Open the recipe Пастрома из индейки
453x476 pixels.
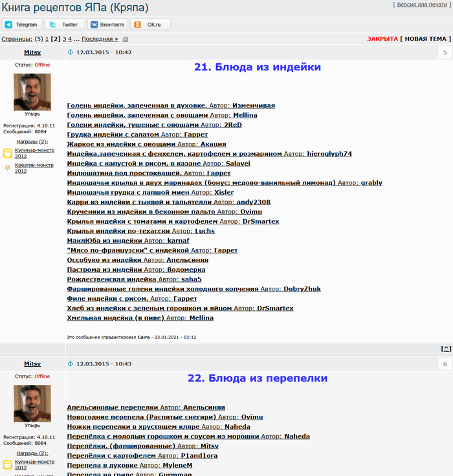pos(104,269)
